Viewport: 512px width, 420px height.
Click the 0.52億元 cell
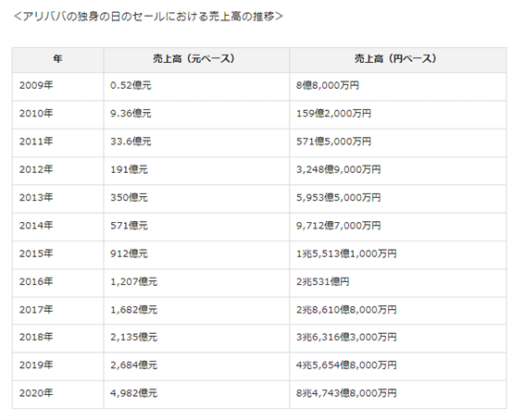(x=196, y=86)
